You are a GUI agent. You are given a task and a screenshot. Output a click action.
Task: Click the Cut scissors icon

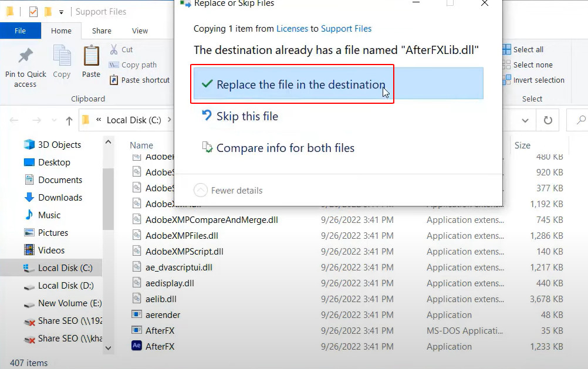pos(114,50)
